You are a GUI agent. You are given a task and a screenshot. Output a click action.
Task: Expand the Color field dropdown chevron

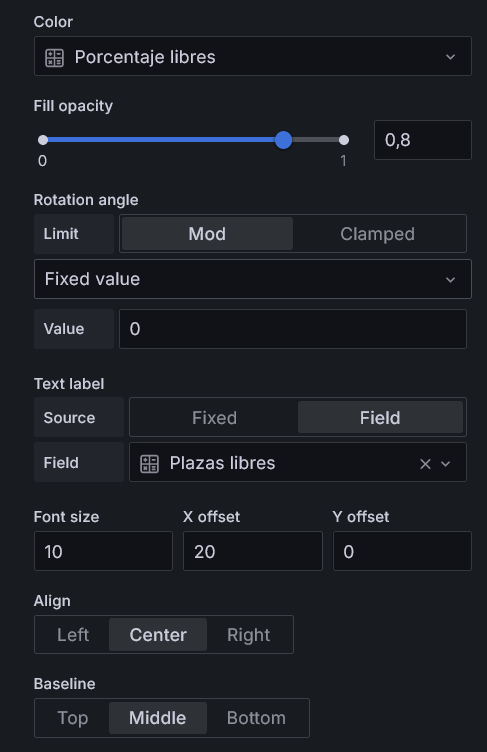pyautogui.click(x=450, y=57)
